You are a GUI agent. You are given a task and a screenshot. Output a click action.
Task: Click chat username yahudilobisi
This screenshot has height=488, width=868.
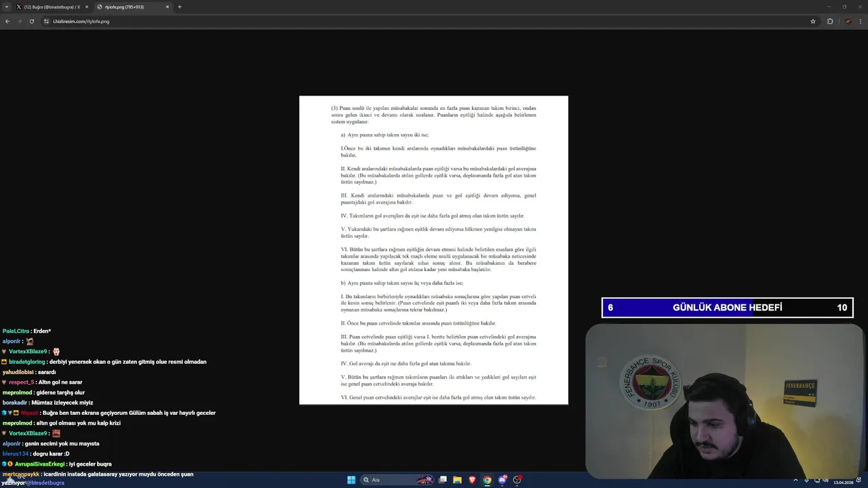[18, 372]
